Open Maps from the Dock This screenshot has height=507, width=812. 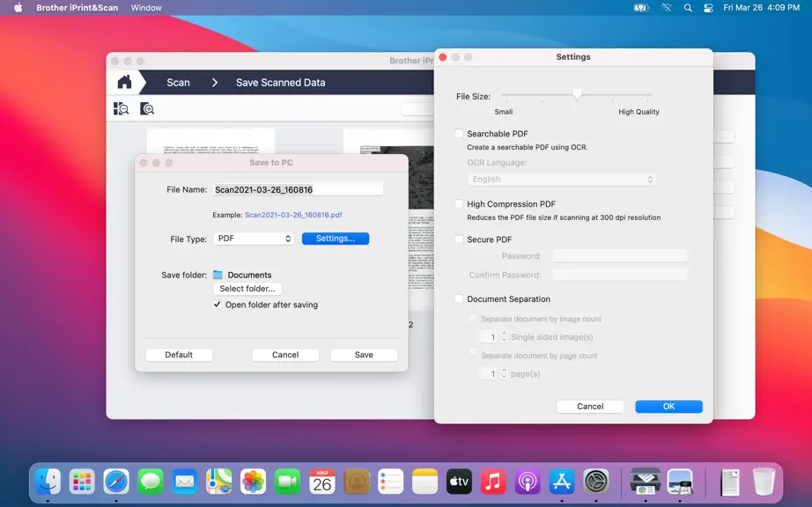click(x=218, y=481)
